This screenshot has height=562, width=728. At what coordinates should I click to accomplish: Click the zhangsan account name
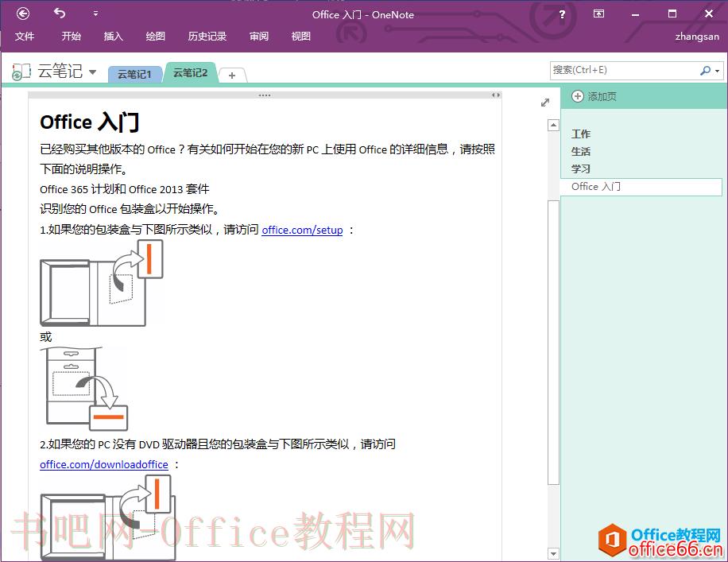697,37
